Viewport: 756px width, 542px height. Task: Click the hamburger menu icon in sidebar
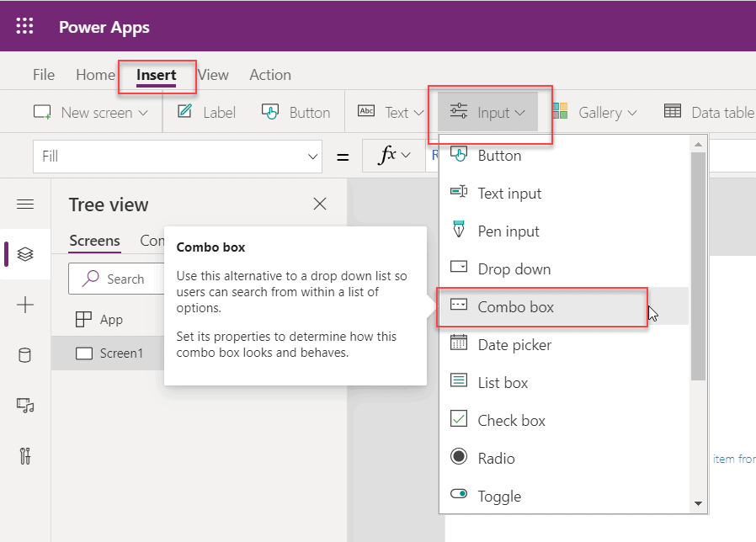(x=25, y=204)
